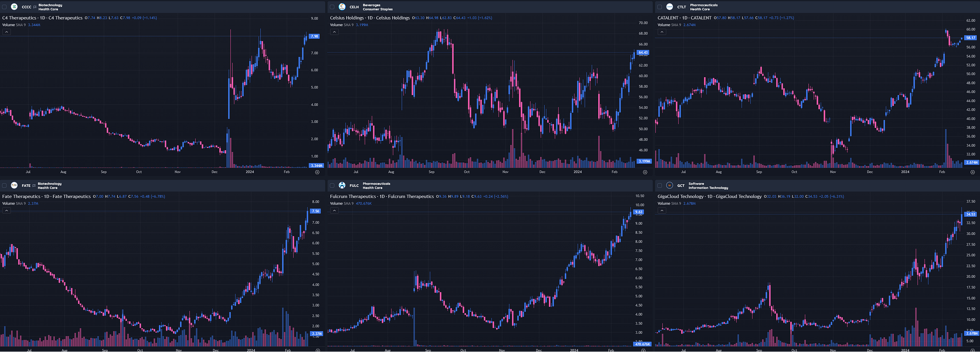Click the Fulcrum Therapeutics 1D legend title
This screenshot has height=352, width=980.
382,196
